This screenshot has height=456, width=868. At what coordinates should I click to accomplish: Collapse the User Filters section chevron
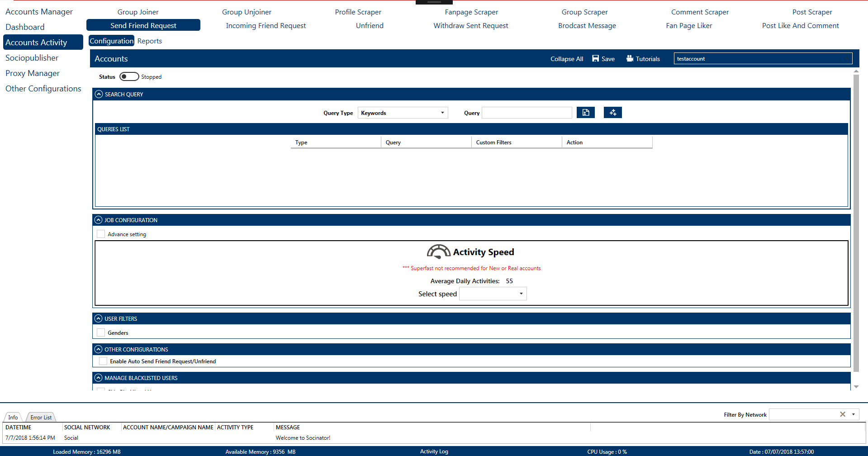[x=99, y=318]
